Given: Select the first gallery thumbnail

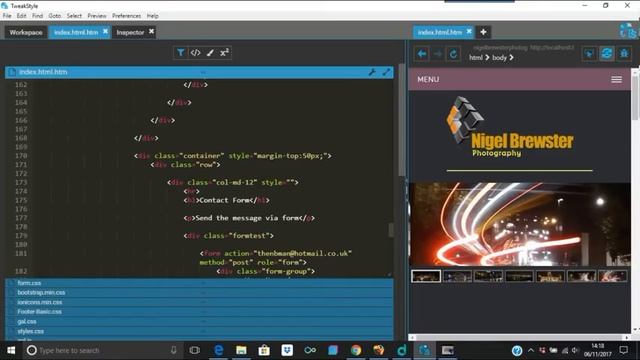Looking at the screenshot, I should pos(426,276).
